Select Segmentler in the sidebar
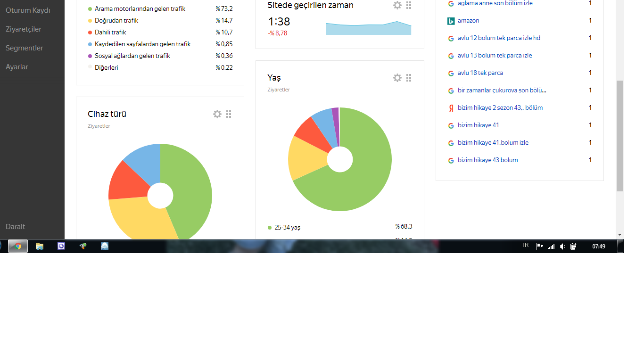 click(25, 48)
